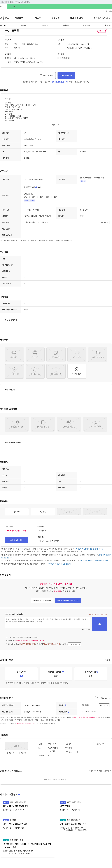Click the 장애인용 승강기 facility icon
112x868 pixels.
(x=43, y=424)
